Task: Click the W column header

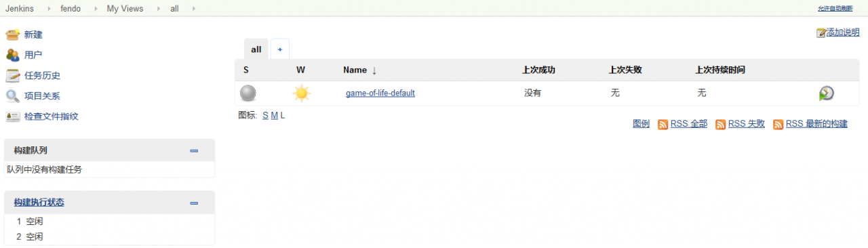Action: tap(300, 70)
